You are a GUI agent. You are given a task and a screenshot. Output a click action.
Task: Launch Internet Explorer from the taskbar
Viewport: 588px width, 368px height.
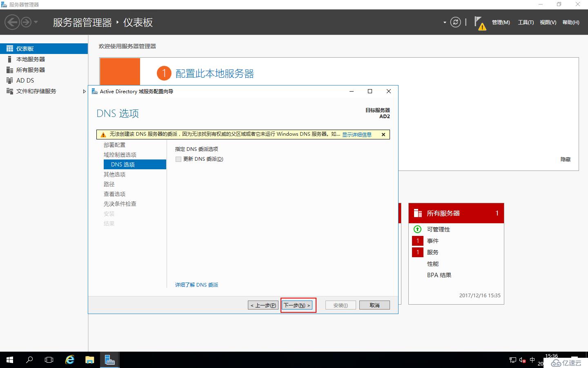[70, 360]
